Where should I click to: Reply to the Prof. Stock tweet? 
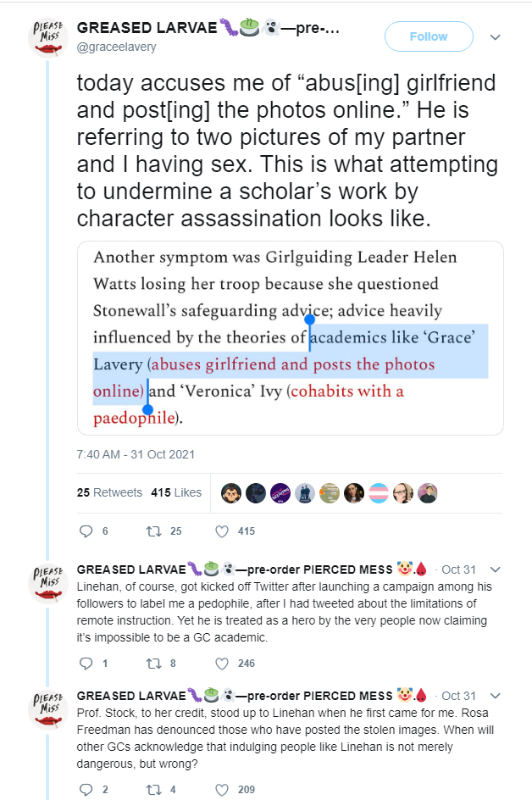pyautogui.click(x=84, y=790)
